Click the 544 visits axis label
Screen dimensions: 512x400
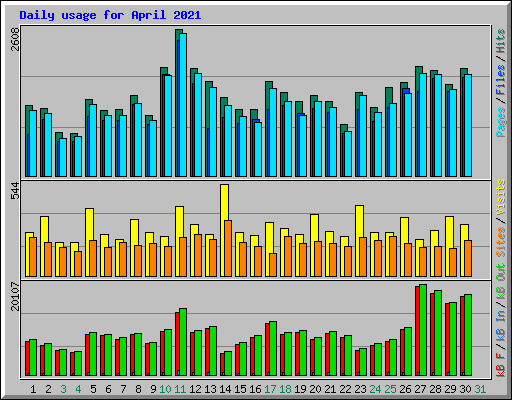pyautogui.click(x=15, y=191)
